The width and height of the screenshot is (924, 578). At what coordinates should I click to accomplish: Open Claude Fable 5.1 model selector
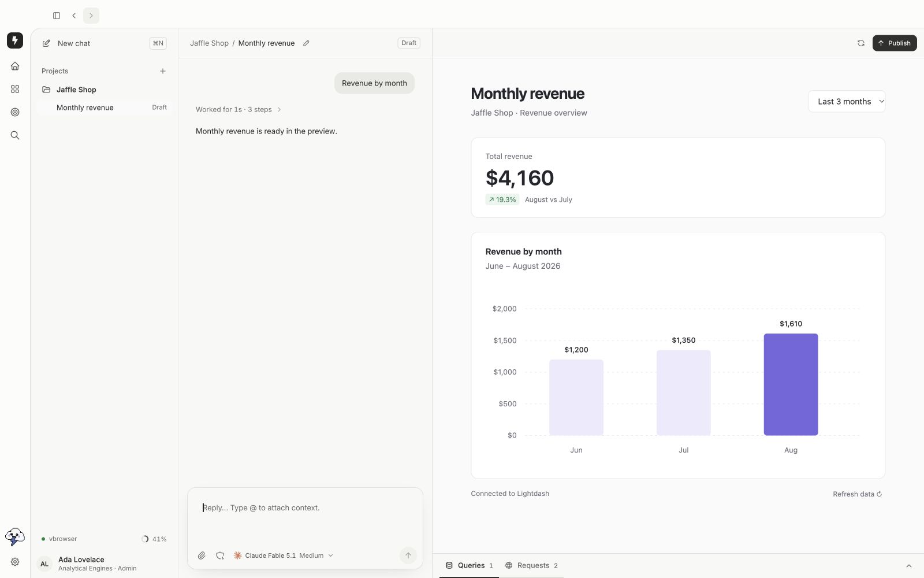click(284, 555)
